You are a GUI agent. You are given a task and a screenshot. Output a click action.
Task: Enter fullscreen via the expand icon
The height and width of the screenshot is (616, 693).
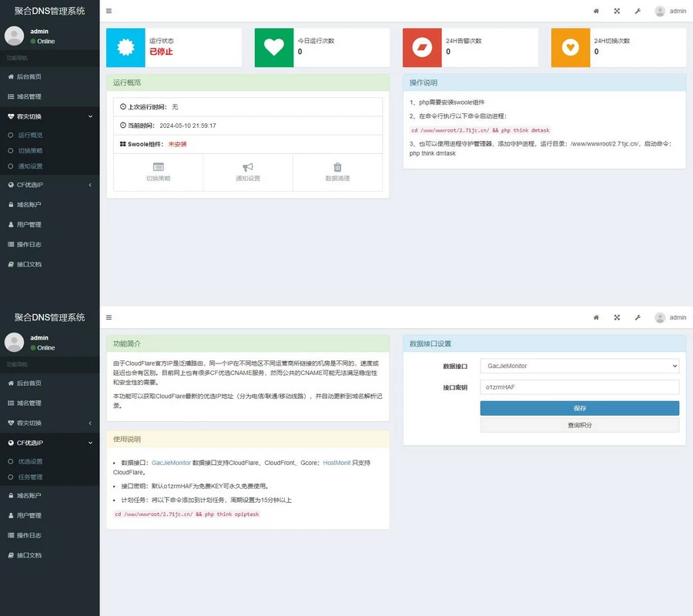(616, 12)
